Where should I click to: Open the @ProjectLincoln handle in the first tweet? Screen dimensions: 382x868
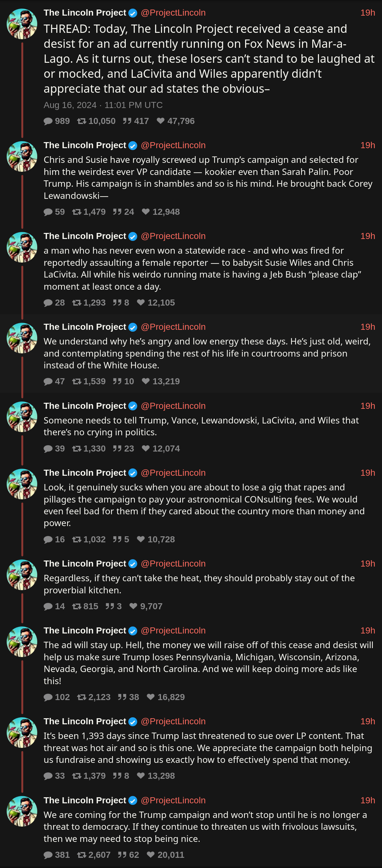coord(173,13)
